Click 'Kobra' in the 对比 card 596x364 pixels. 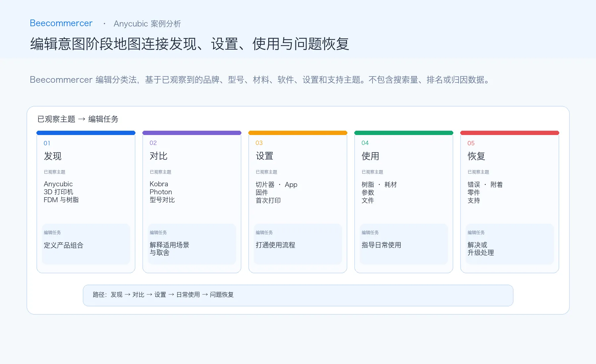[x=159, y=184]
